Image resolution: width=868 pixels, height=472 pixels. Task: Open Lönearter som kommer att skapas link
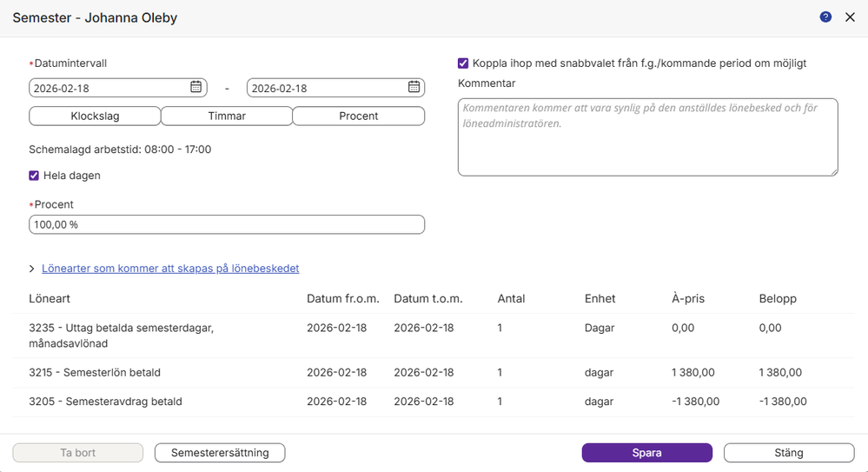point(170,268)
